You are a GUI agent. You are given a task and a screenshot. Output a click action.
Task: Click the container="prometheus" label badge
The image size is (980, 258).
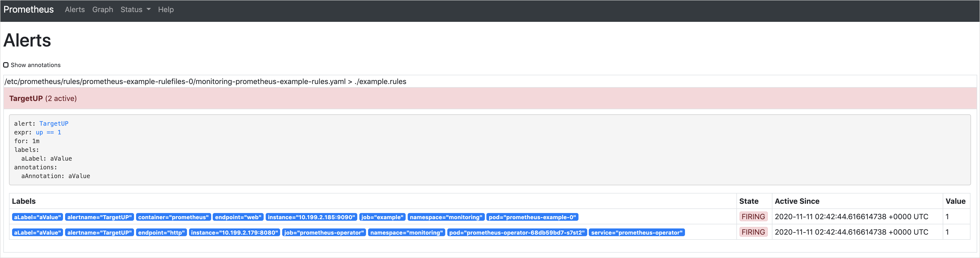pyautogui.click(x=173, y=217)
